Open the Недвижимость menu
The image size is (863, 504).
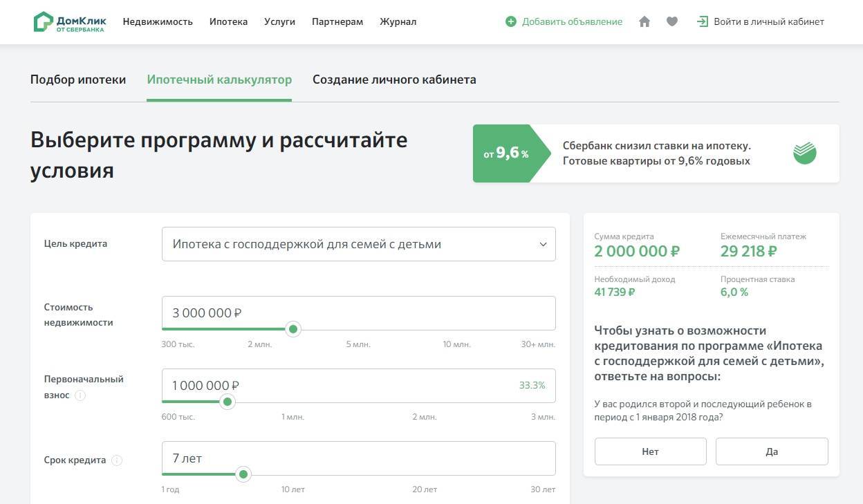point(158,21)
